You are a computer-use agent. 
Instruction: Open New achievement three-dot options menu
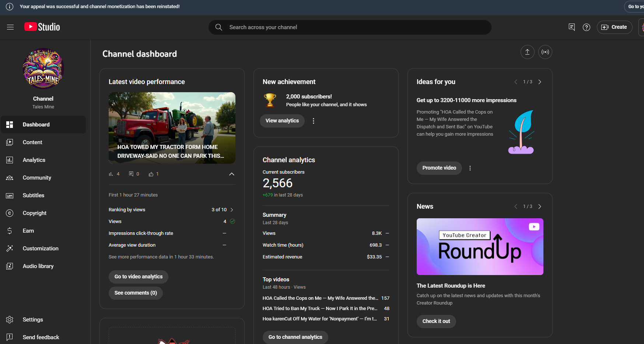pos(314,121)
